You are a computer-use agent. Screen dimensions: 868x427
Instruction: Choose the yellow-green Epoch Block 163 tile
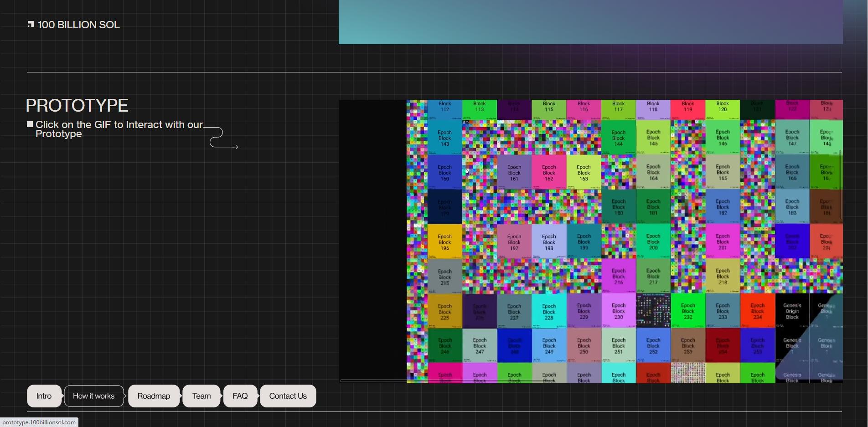tap(584, 172)
